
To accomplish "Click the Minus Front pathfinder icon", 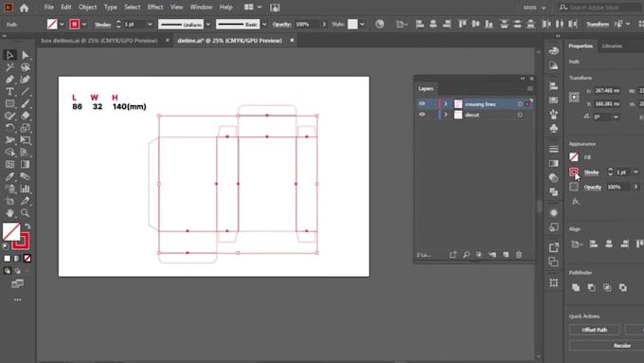I will [591, 287].
